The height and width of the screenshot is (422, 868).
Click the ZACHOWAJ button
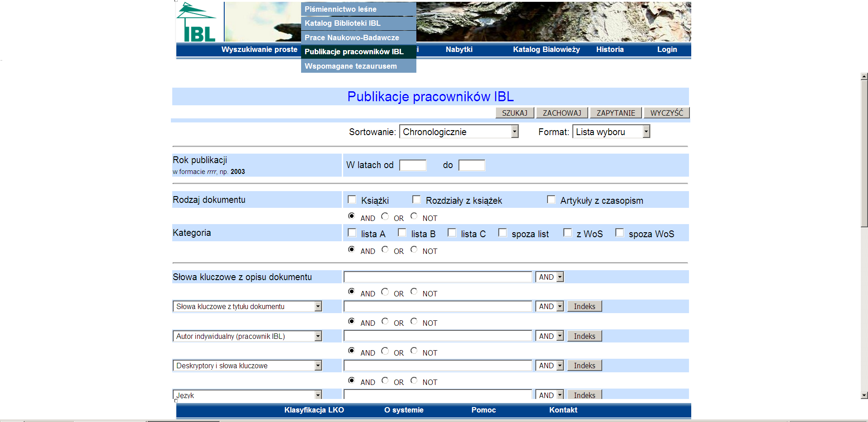(x=562, y=113)
